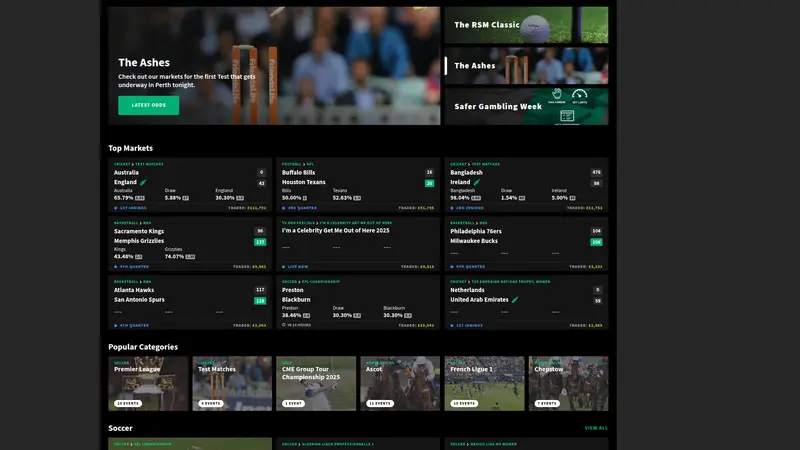Open CME Group Tour Championship 2025 tile

tap(316, 383)
